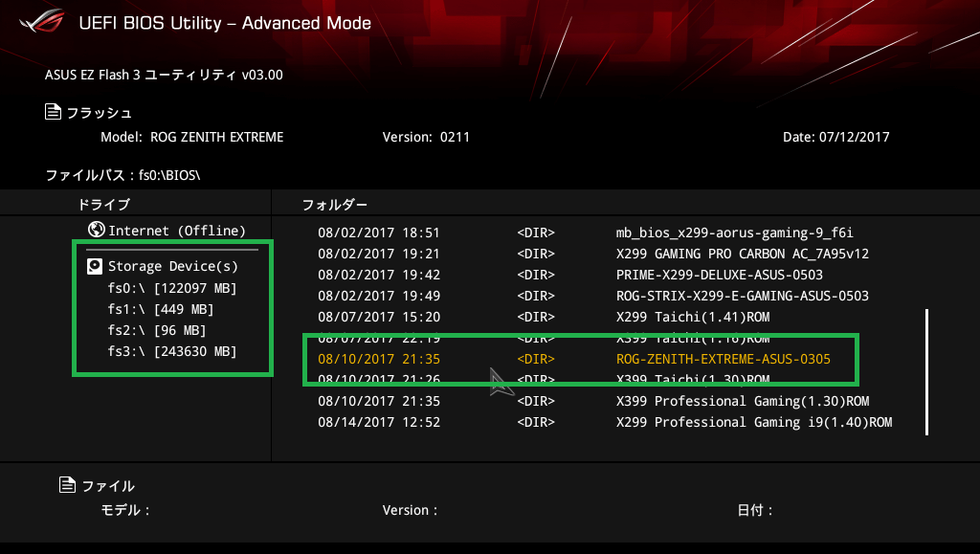
Task: Click the folder list vertical scrollbar
Action: 925,371
